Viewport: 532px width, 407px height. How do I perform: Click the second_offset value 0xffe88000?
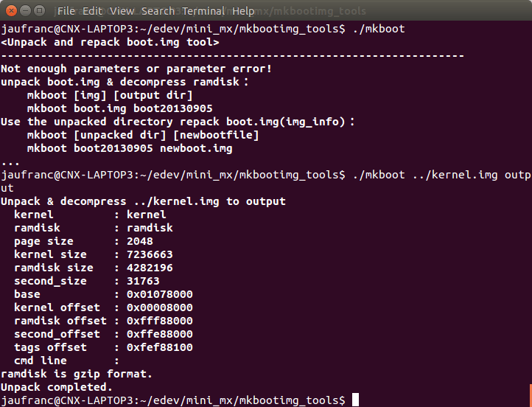tap(159, 334)
